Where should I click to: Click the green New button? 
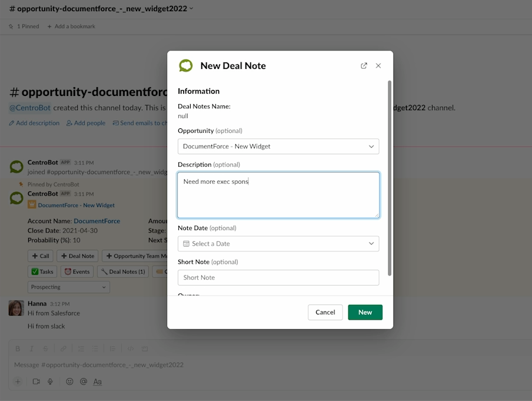[365, 312]
